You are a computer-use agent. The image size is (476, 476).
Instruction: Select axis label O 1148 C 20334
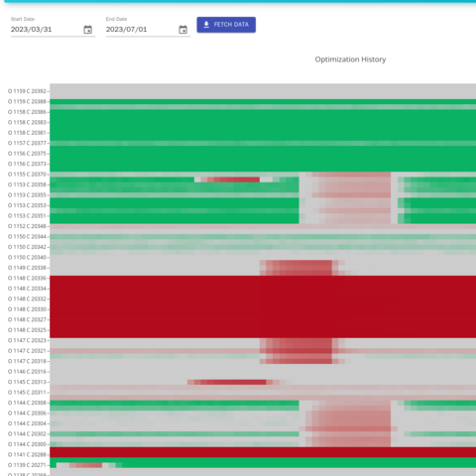tap(27, 289)
